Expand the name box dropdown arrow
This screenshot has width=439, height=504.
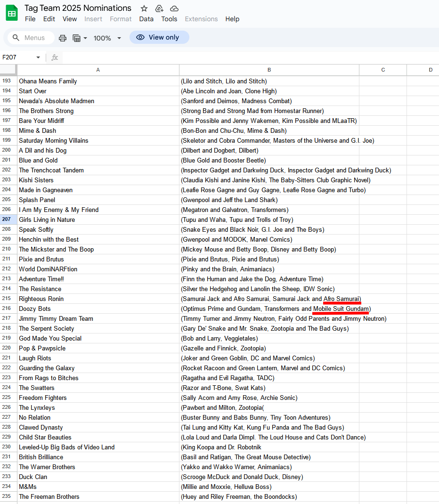tap(38, 57)
